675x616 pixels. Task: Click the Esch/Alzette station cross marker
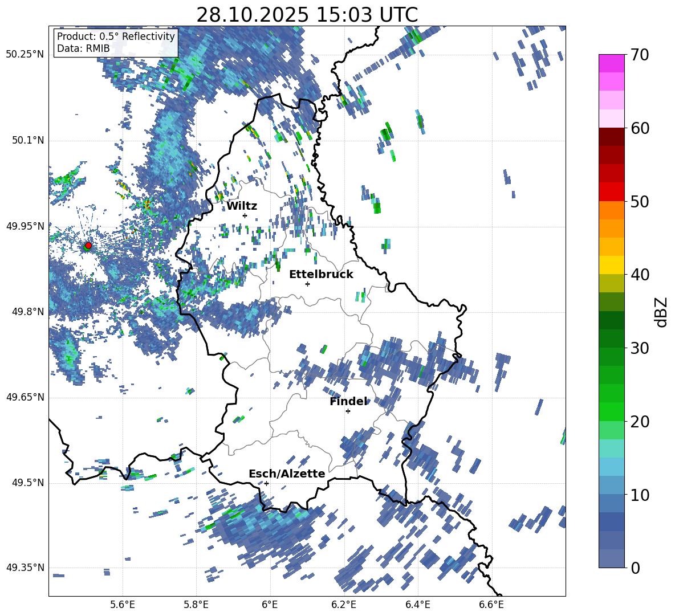click(x=266, y=483)
